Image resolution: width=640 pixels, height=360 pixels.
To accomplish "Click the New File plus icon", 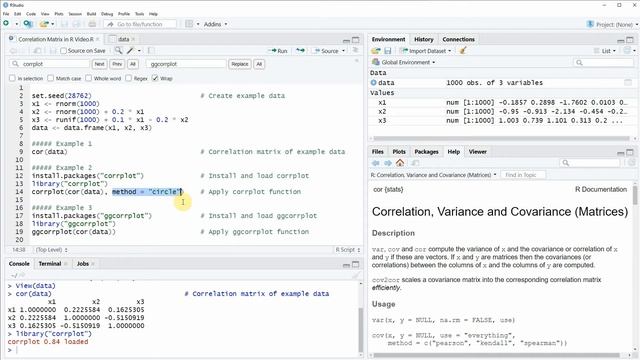I will (6, 24).
